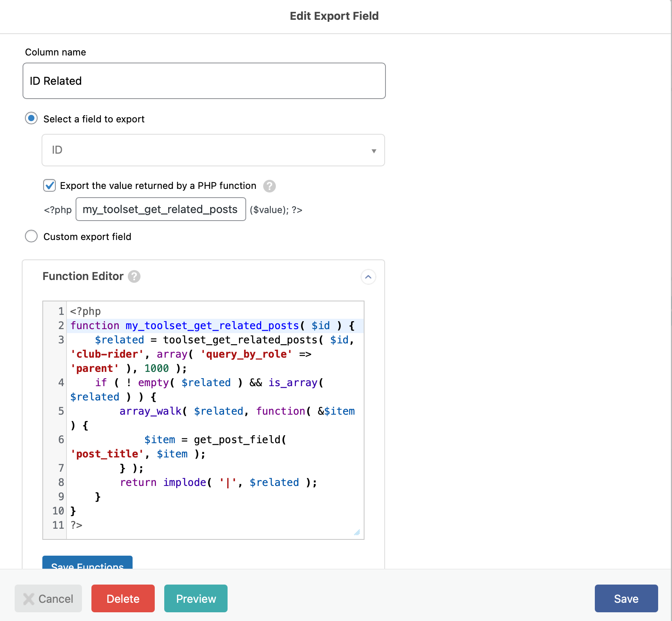The image size is (672, 621).
Task: Click line number 11 in the editor gutter
Action: [58, 525]
